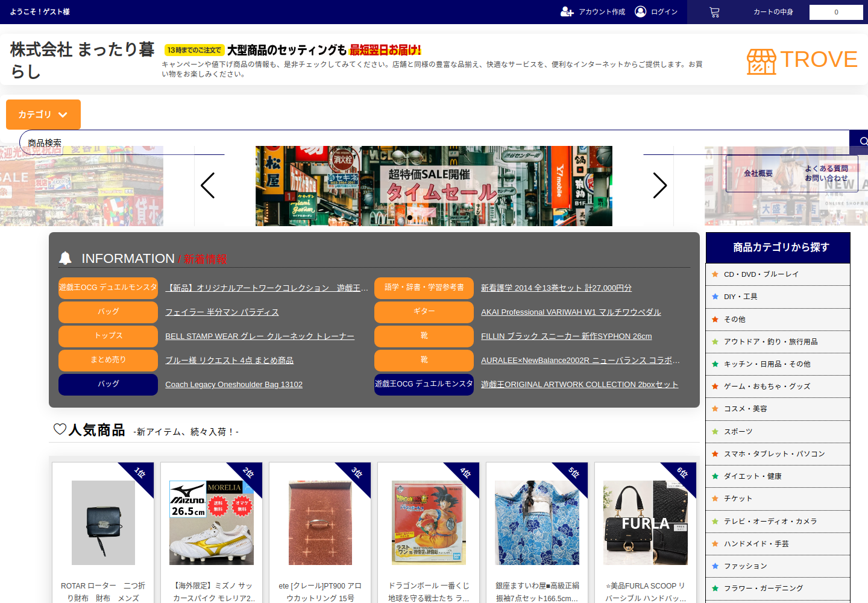Open BELL STAMP WEAR グレー トレーナー link
This screenshot has height=603, width=868.
pyautogui.click(x=260, y=336)
